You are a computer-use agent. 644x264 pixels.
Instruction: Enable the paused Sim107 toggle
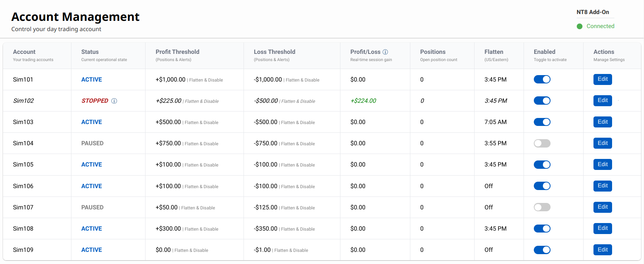pyautogui.click(x=542, y=207)
